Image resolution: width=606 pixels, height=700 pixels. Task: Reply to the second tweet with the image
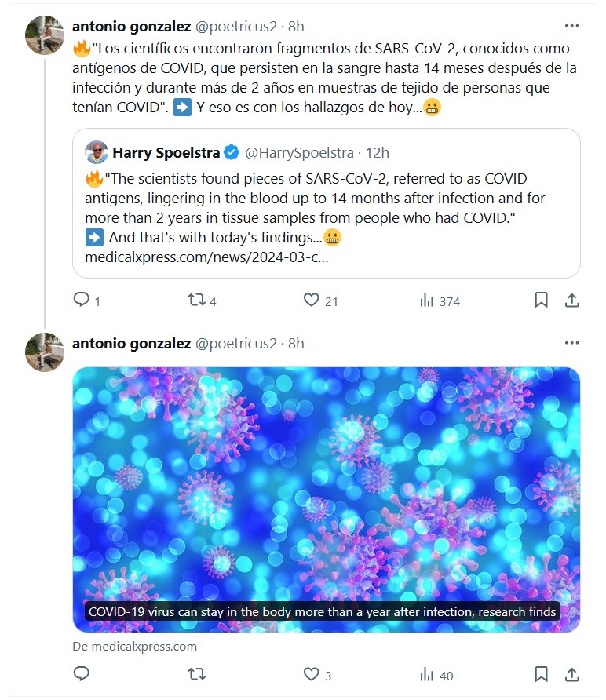point(82,674)
